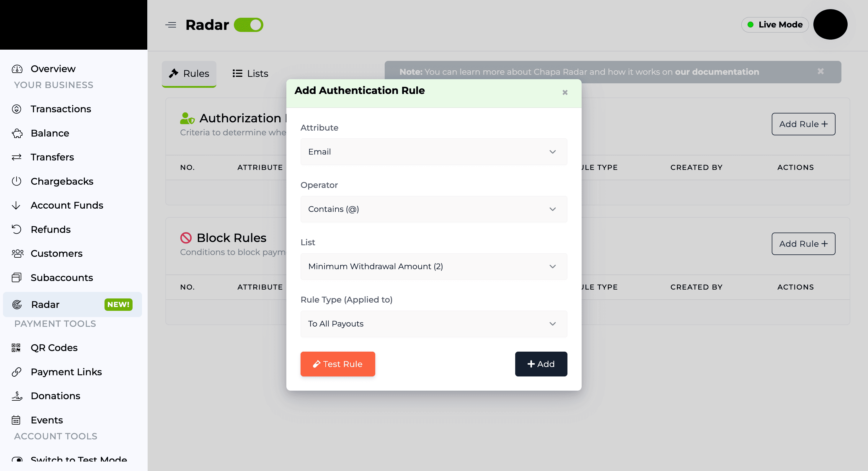Screen dimensions: 868x471
Task: Expand the Operator dropdown showing Contains (@)
Action: coord(434,209)
